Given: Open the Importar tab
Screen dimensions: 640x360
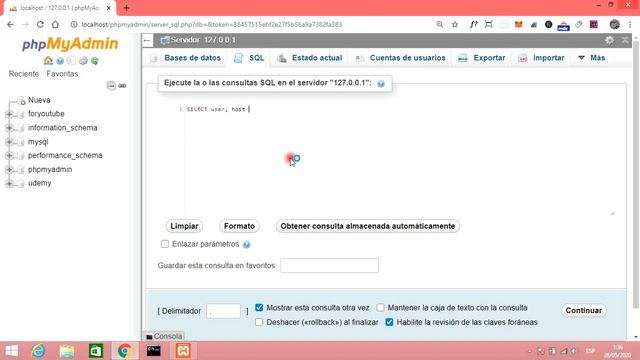Looking at the screenshot, I should [x=541, y=58].
